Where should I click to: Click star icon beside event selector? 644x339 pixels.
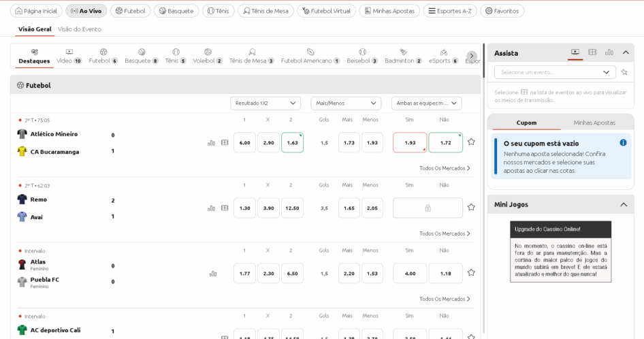click(x=624, y=72)
